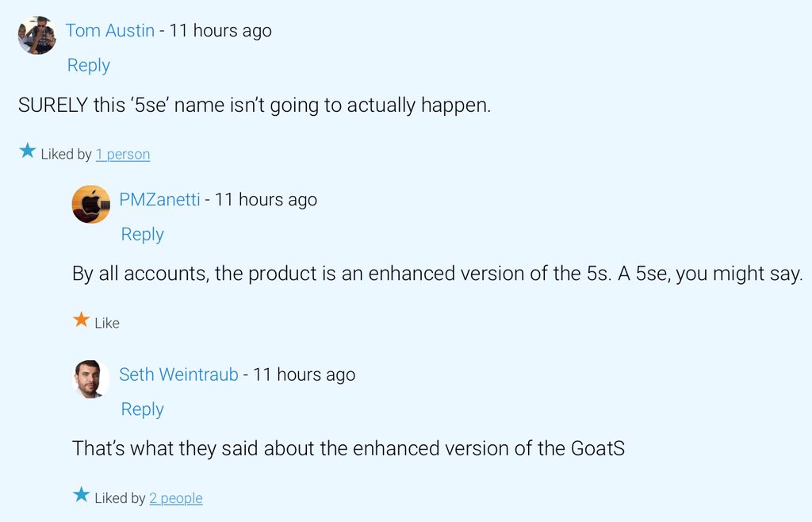
Task: Click the timestamp beside Seth Weintraub's name
Action: coord(304,374)
